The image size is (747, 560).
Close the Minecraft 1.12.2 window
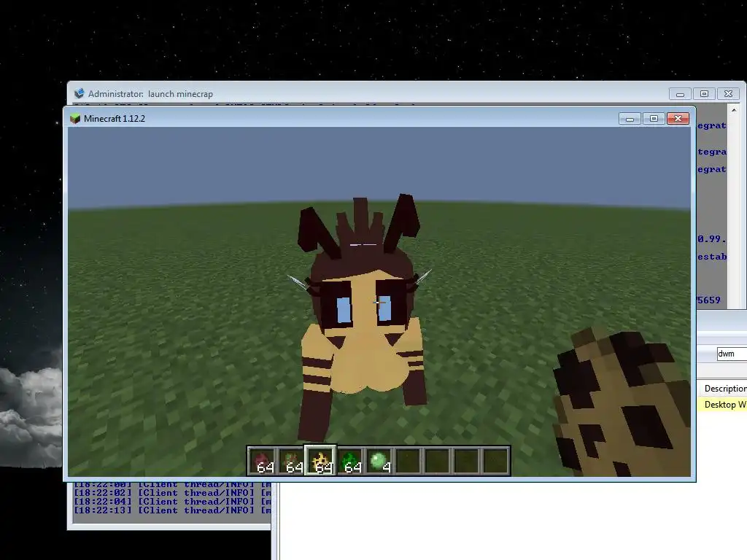[x=678, y=119]
